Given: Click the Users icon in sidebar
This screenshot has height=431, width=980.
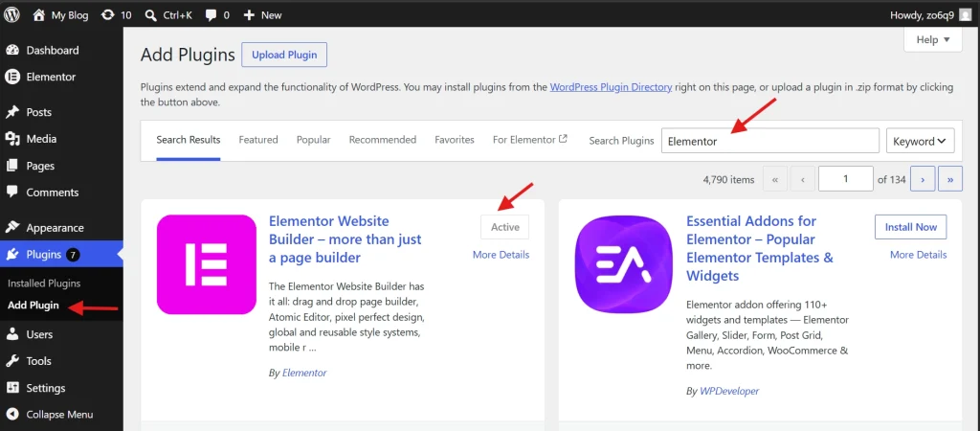Looking at the screenshot, I should (x=12, y=334).
